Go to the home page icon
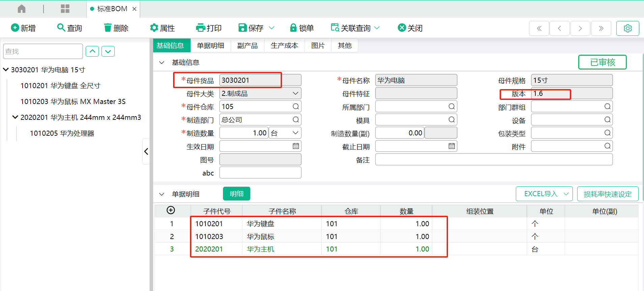 pos(22,9)
